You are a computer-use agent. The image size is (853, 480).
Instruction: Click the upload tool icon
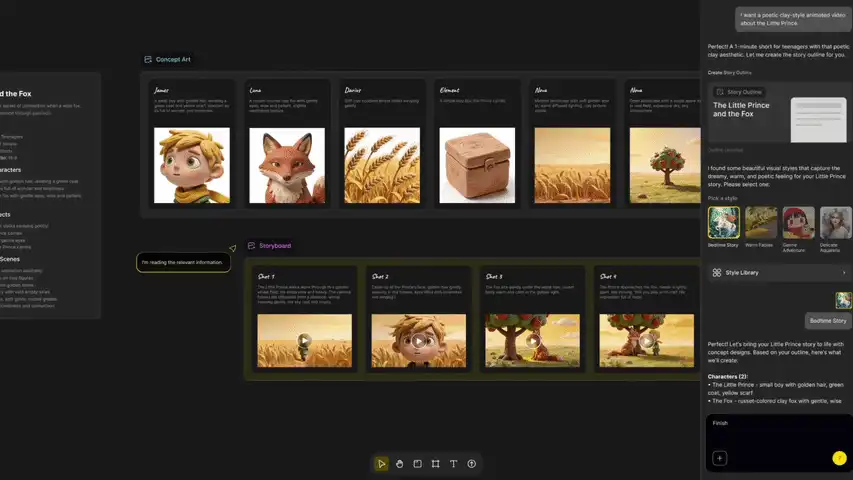[472, 464]
